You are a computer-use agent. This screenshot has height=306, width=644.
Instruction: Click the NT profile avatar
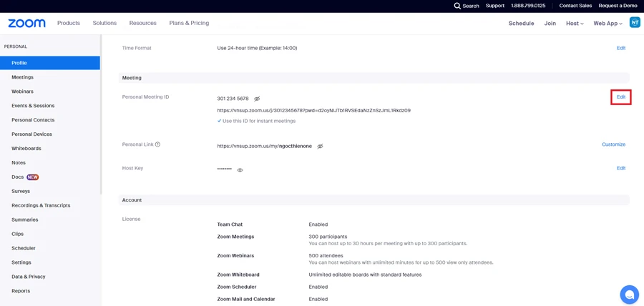coord(634,23)
